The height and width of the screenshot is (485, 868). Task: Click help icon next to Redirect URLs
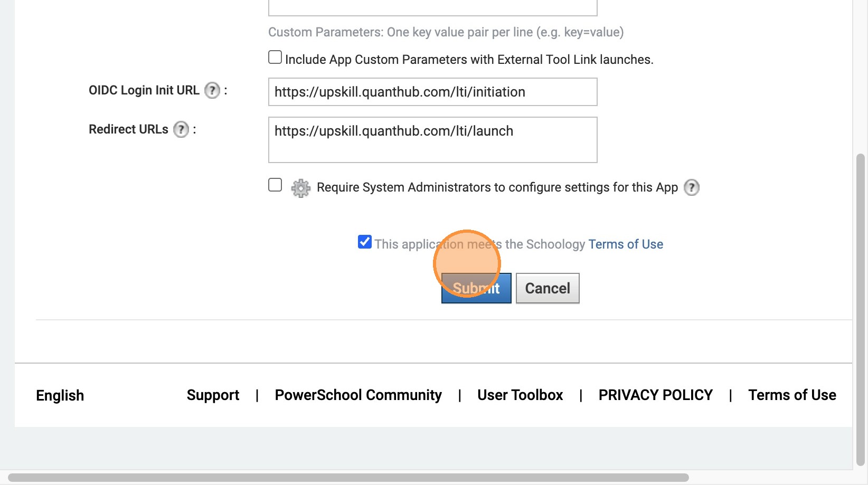click(x=181, y=130)
